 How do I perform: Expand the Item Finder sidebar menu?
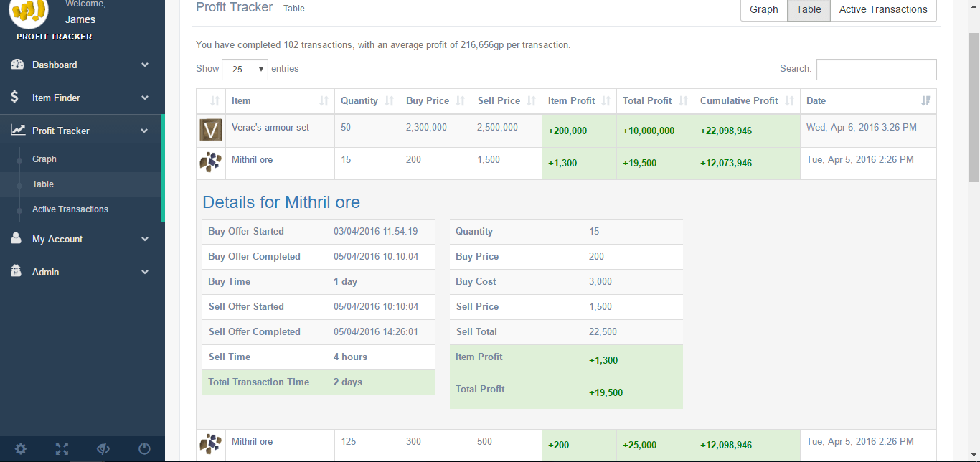(x=82, y=98)
